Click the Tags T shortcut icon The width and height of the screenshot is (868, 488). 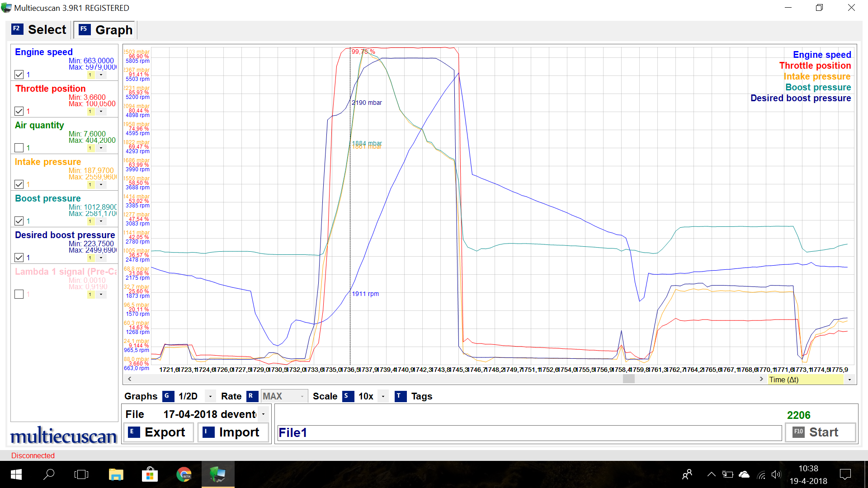(x=400, y=396)
